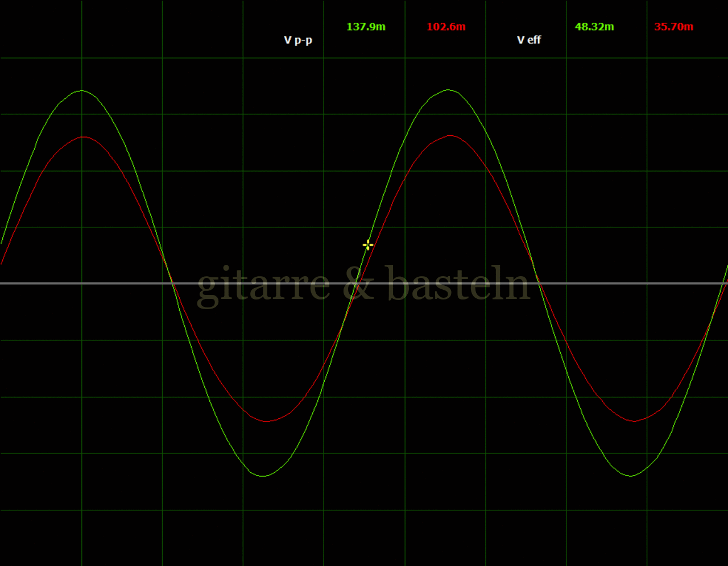Screen dimensions: 728x566
Task: Click the yellow crosshair cursor marker
Action: (368, 245)
